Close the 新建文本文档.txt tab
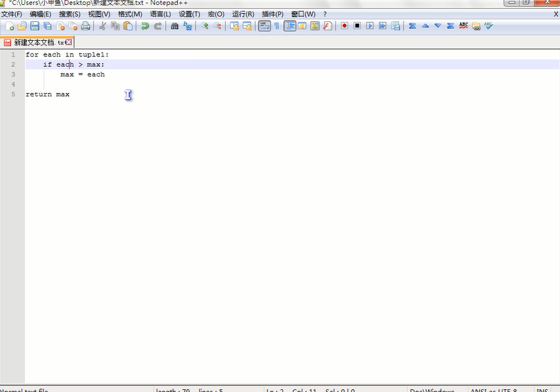Screen dimensions: 560x392 pyautogui.click(x=69, y=43)
